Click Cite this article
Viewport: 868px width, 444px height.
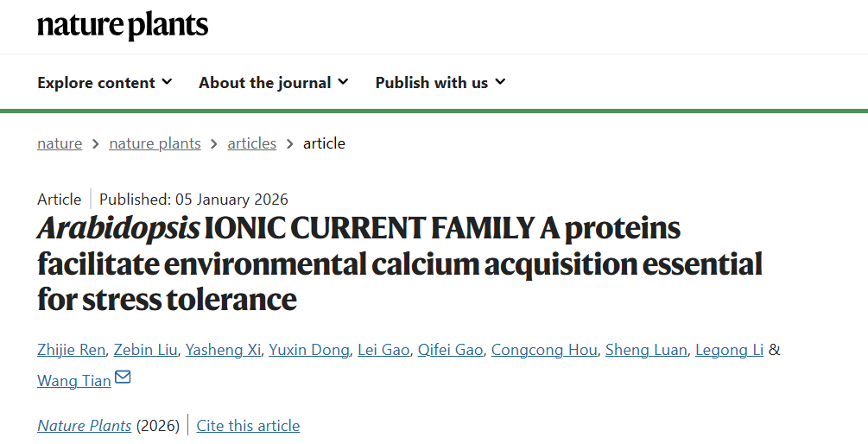click(x=248, y=426)
